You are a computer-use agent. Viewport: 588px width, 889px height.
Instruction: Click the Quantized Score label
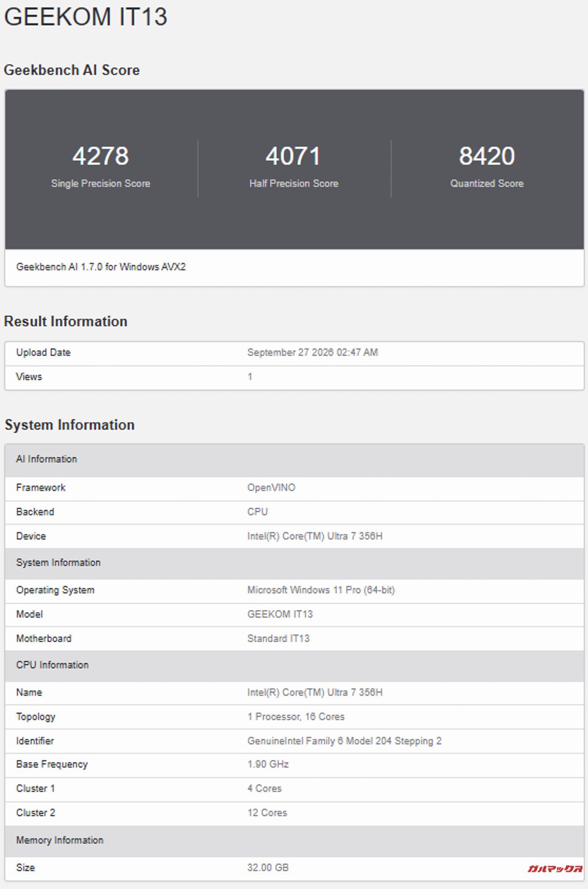coord(487,183)
